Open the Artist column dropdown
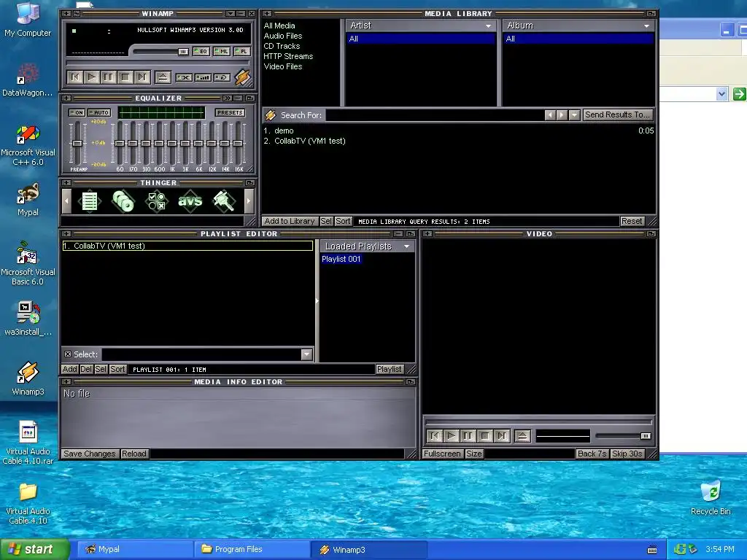 tap(488, 26)
